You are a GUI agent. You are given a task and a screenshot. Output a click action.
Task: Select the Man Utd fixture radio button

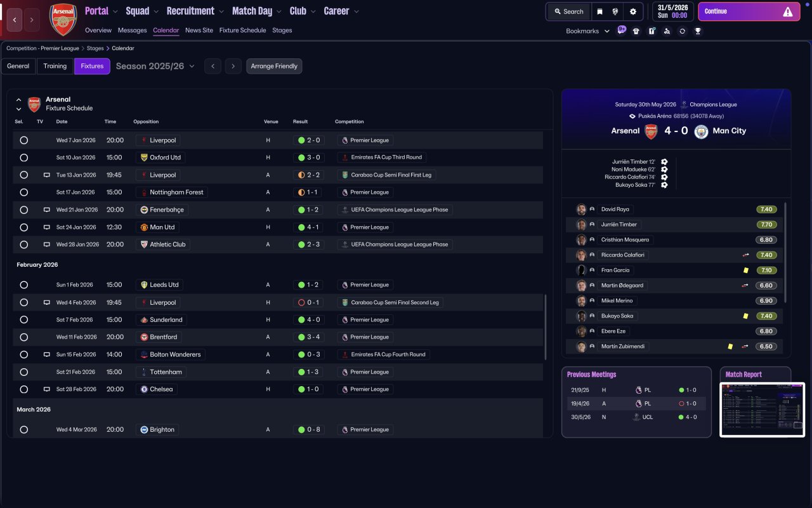pos(24,227)
